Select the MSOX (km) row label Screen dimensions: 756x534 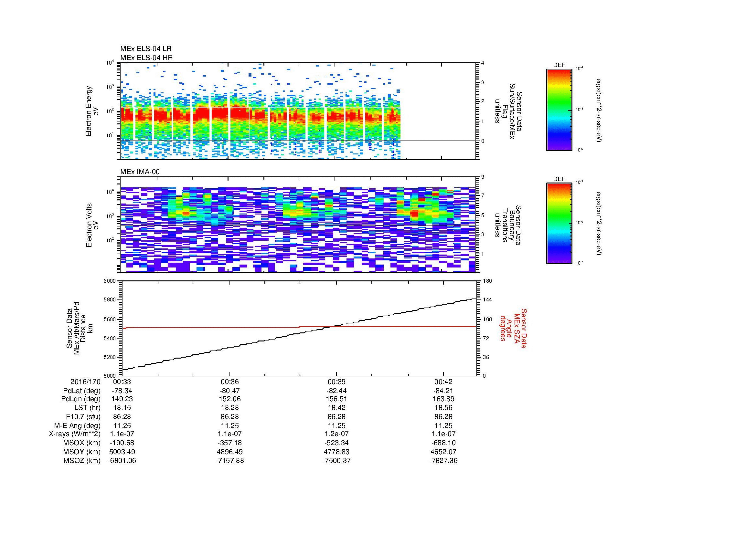click(x=82, y=443)
